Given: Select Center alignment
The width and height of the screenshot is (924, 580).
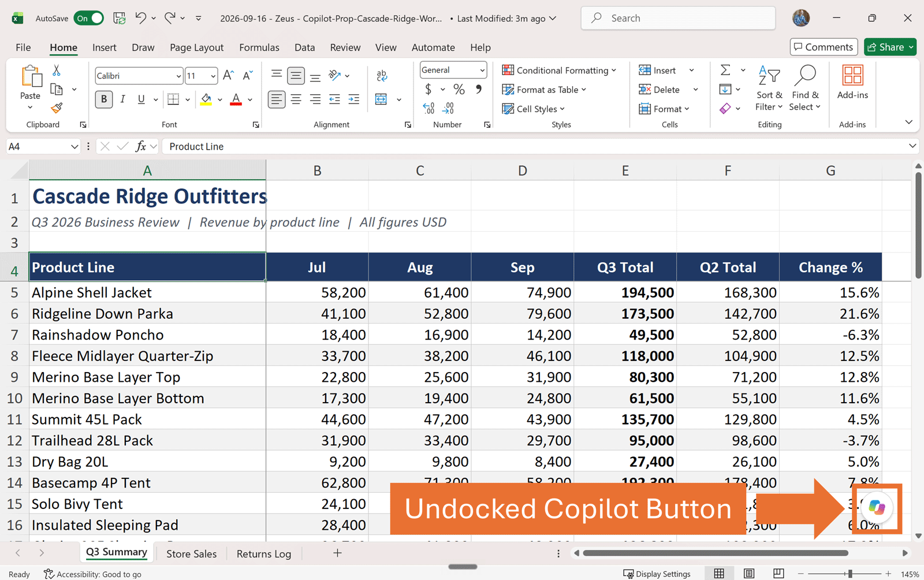Looking at the screenshot, I should click(x=296, y=99).
